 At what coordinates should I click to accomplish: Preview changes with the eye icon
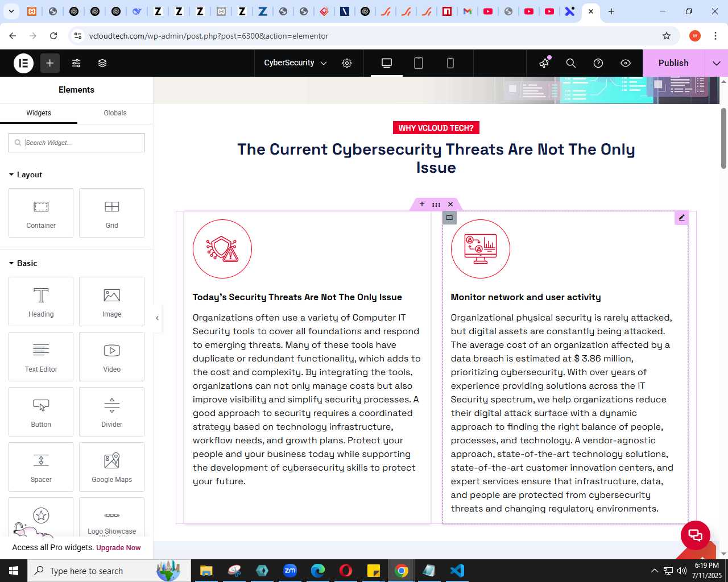point(626,63)
